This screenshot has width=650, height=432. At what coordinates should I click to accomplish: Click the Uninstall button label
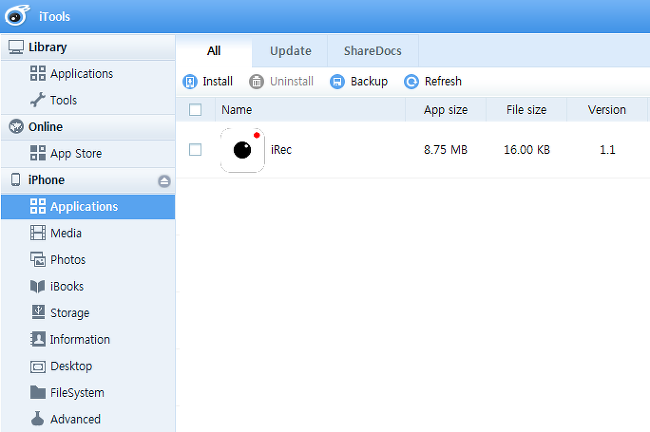click(292, 81)
